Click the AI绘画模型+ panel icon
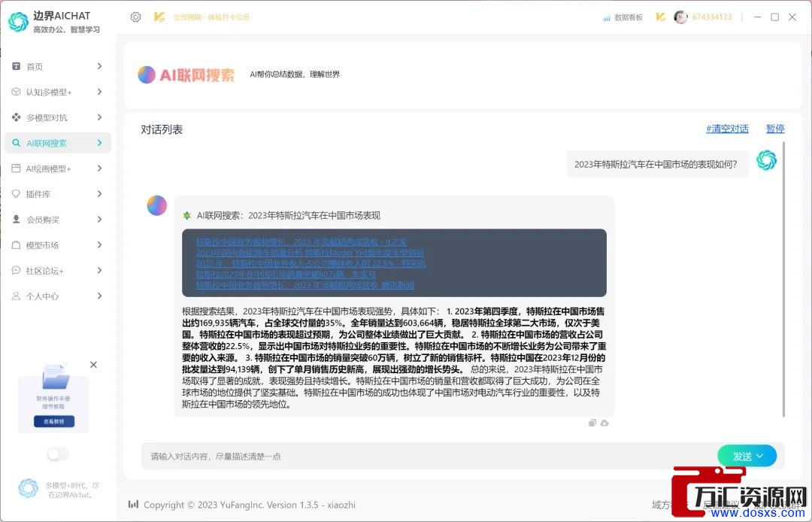Image resolution: width=812 pixels, height=522 pixels. click(x=16, y=168)
